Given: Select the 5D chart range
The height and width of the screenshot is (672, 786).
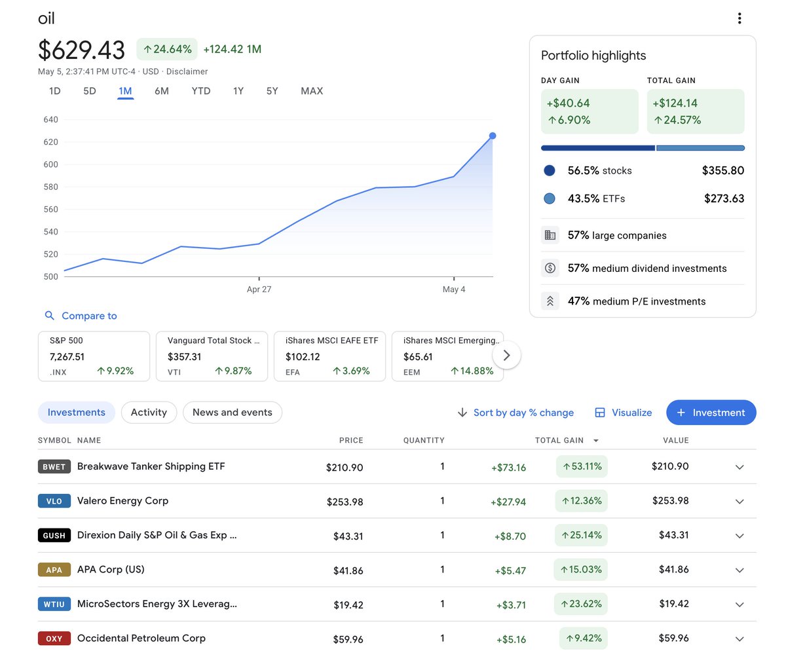Looking at the screenshot, I should pos(90,91).
